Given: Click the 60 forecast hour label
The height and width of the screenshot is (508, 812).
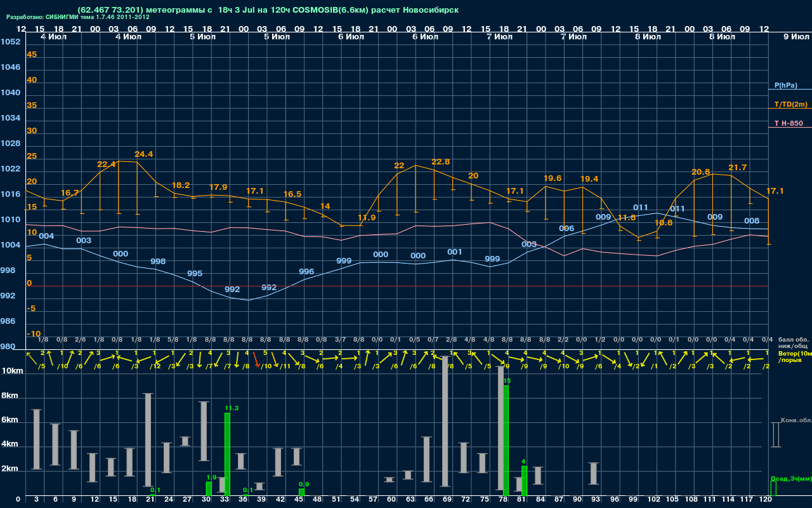Looking at the screenshot, I should [391, 500].
